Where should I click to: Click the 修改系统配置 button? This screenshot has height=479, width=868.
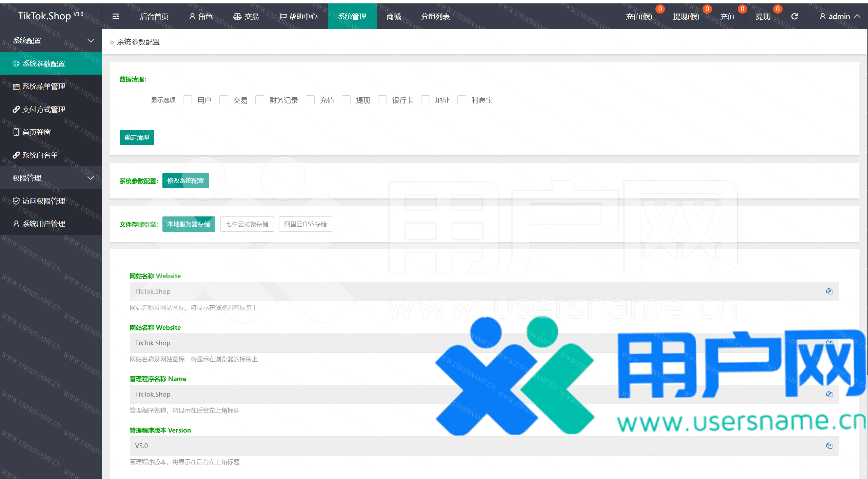185,180
